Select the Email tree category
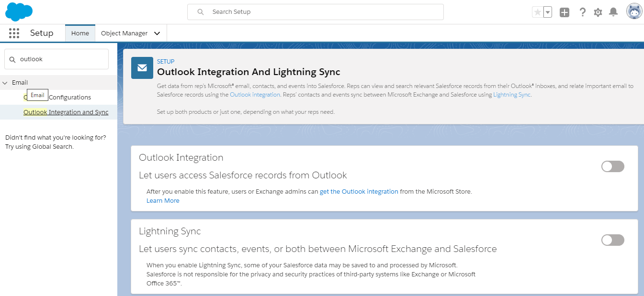The height and width of the screenshot is (296, 644). 20,83
